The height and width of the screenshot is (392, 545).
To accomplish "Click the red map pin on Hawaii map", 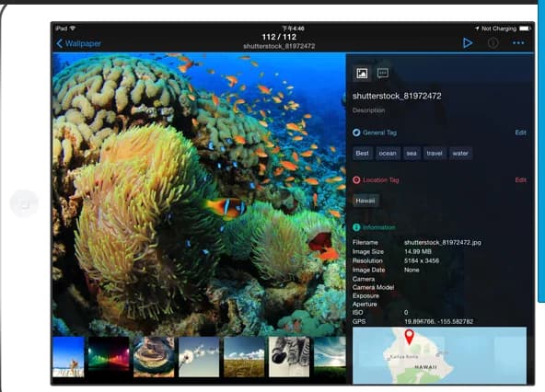I will pyautogui.click(x=410, y=337).
